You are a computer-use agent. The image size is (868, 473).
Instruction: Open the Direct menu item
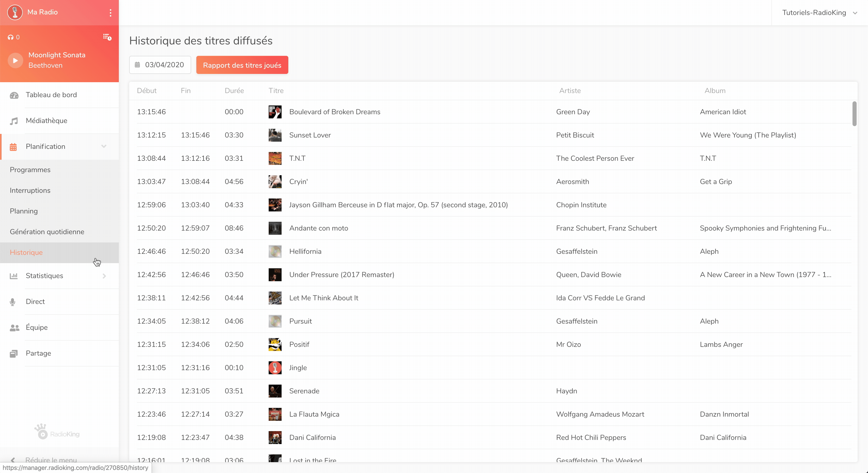pyautogui.click(x=59, y=302)
